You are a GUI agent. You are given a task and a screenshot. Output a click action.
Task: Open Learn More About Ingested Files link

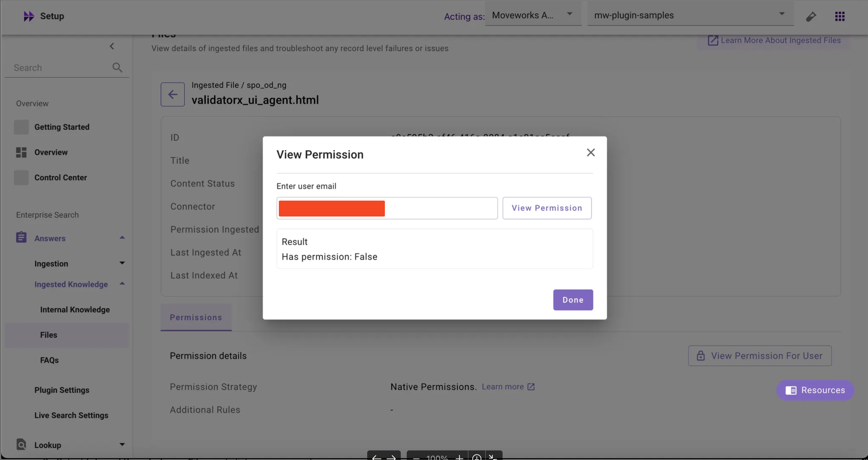coord(774,40)
